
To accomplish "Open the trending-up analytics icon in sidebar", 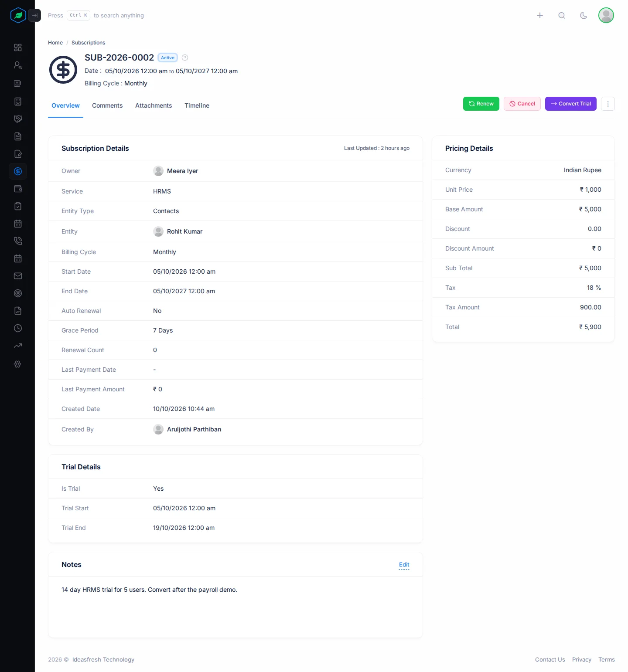I will (18, 346).
